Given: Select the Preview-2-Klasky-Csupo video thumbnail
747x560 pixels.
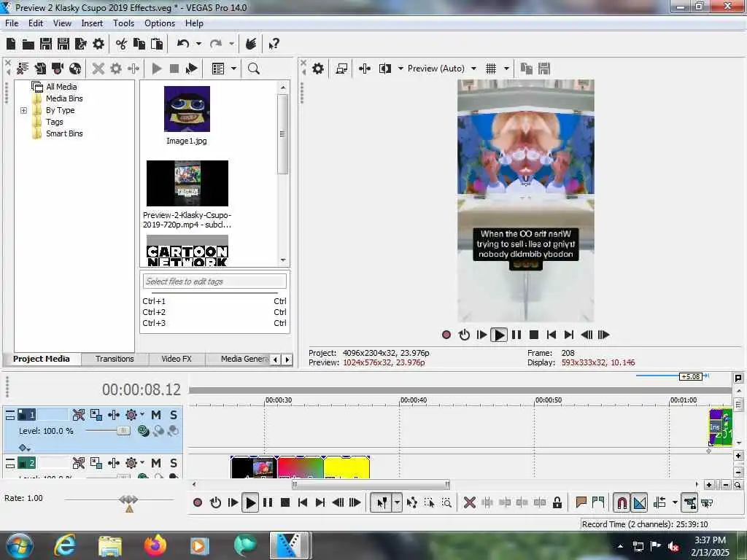Looking at the screenshot, I should click(187, 183).
